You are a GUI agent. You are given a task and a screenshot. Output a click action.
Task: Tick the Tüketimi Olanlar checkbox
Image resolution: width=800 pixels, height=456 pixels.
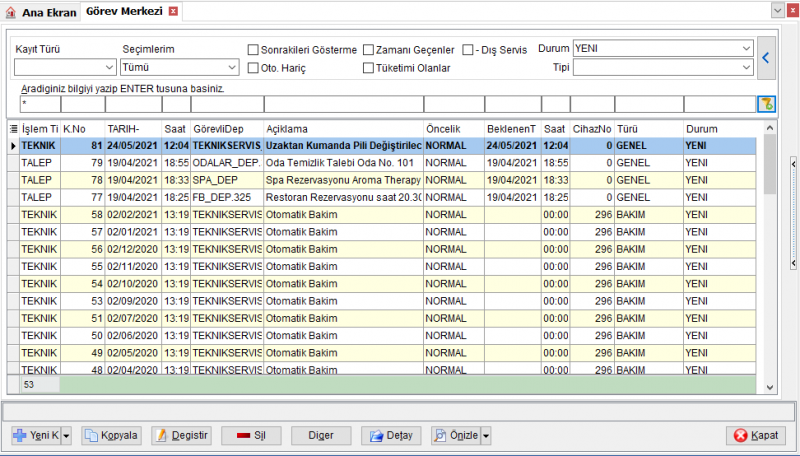pos(368,68)
